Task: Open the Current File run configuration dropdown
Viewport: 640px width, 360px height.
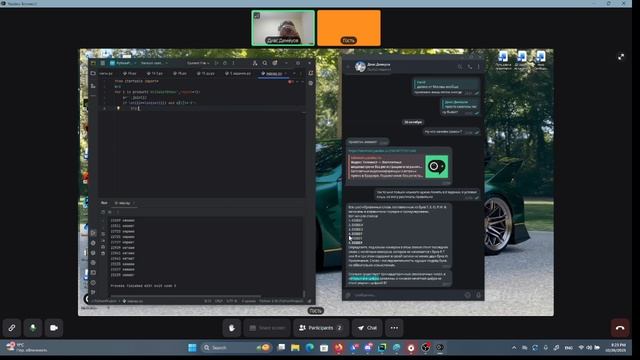Action: point(198,63)
